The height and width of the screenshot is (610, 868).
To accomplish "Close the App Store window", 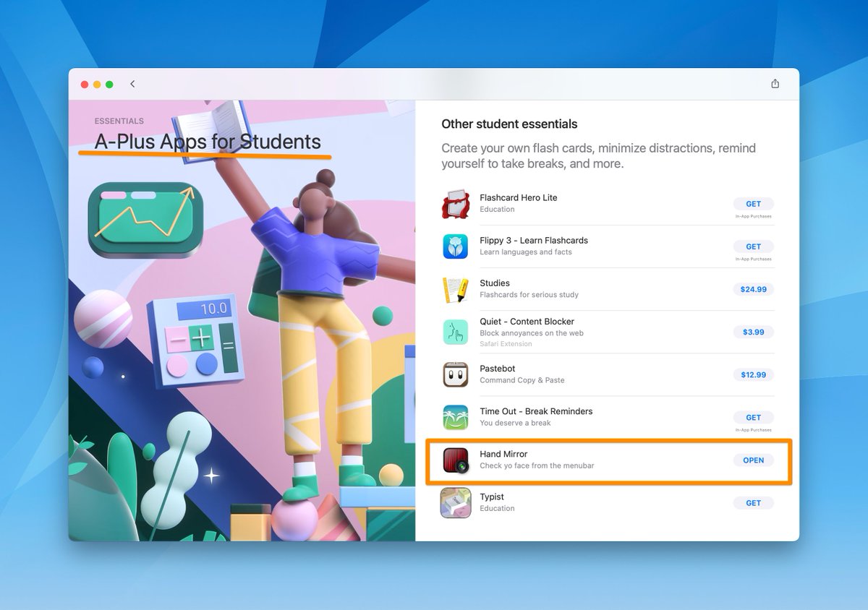I will pos(85,85).
